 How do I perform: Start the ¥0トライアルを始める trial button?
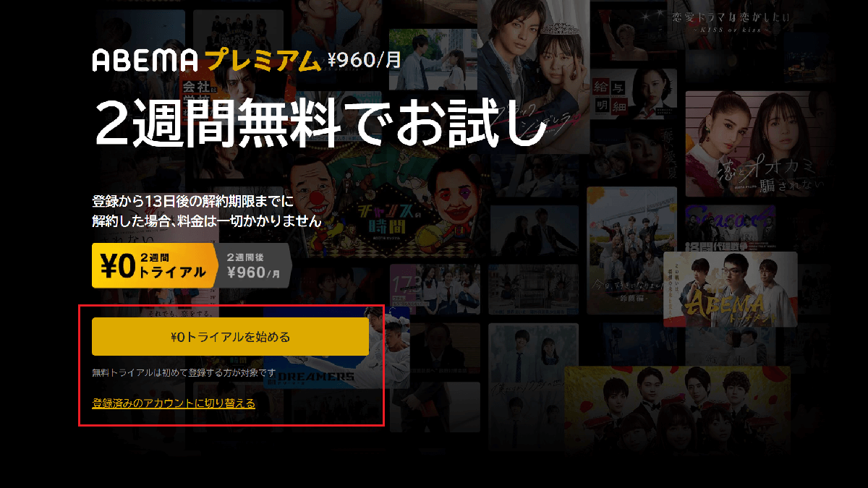pyautogui.click(x=230, y=337)
